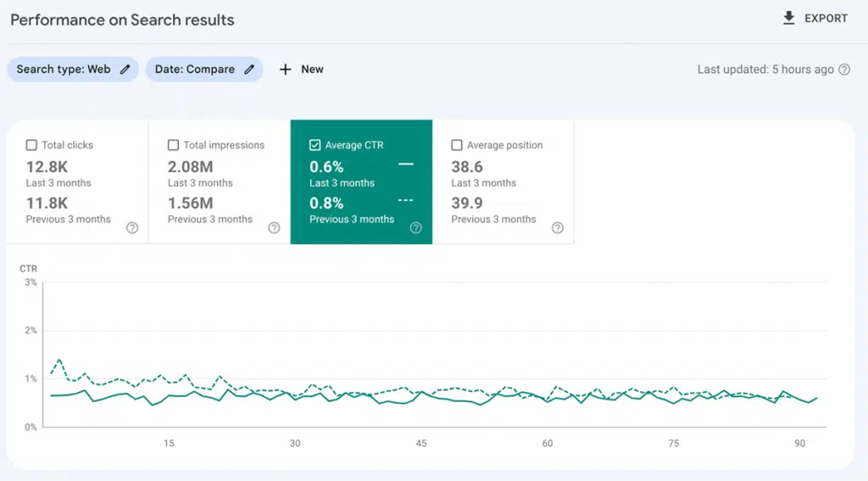Open help icon in Total clicks card

click(132, 227)
